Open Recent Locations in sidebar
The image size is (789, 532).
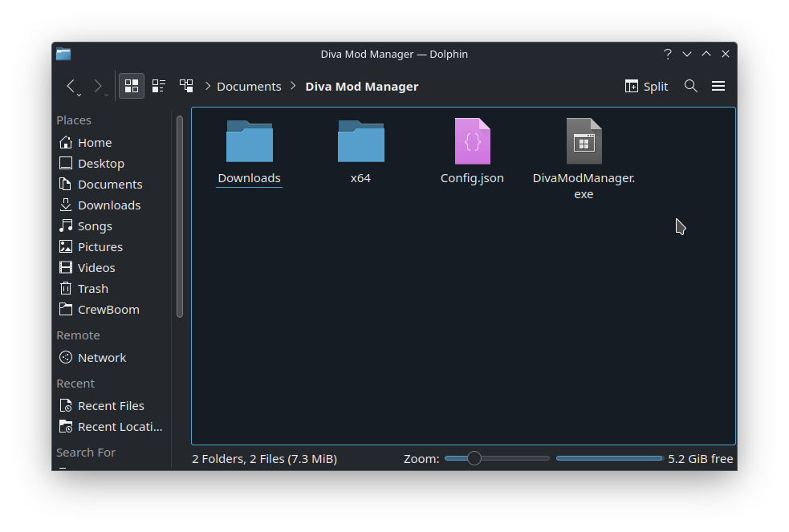coord(112,427)
